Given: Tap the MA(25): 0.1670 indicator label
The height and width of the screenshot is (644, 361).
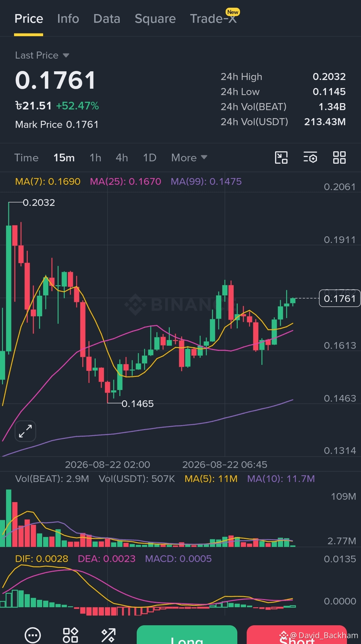Looking at the screenshot, I should pyautogui.click(x=126, y=181).
